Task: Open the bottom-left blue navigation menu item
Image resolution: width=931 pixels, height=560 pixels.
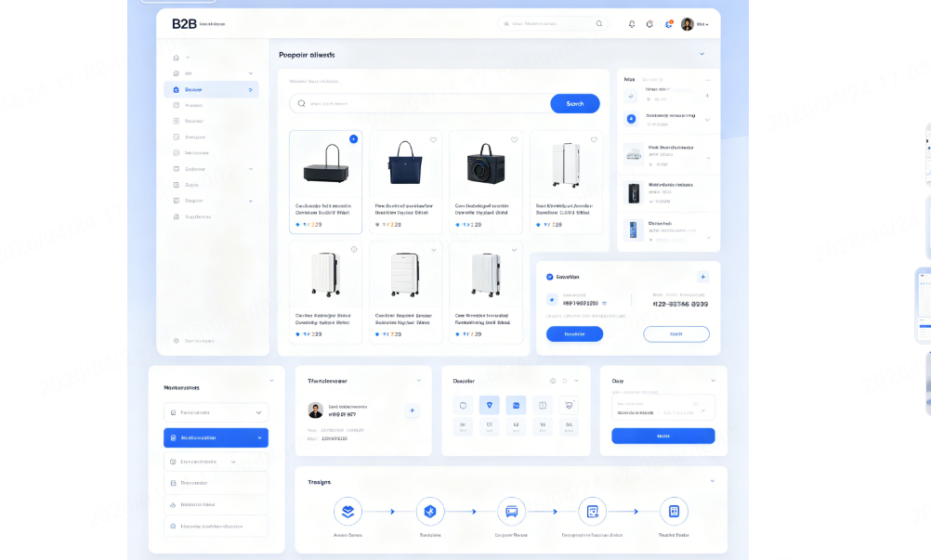Action: (x=216, y=436)
